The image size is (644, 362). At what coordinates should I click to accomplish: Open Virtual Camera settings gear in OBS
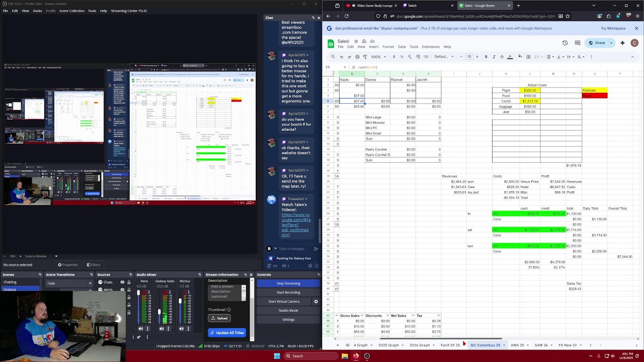tap(316, 302)
